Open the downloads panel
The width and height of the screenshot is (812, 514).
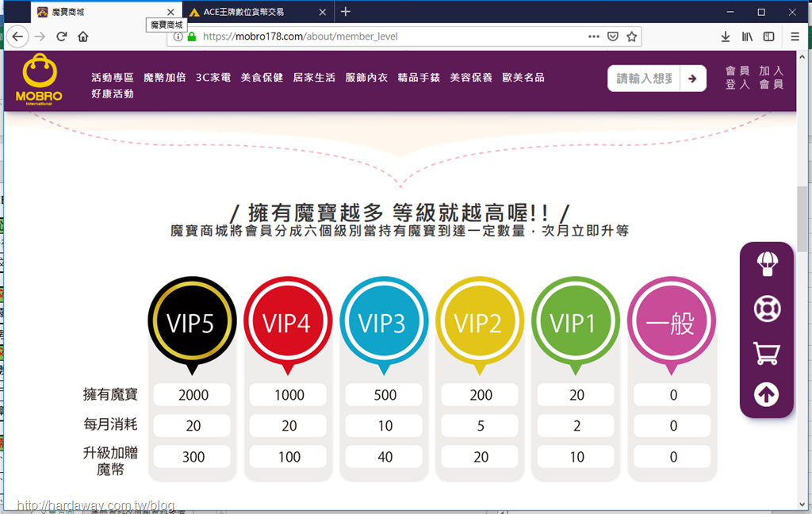[x=726, y=36]
